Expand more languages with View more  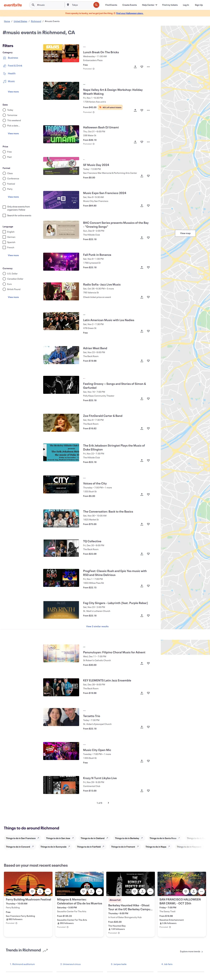(x=13, y=255)
